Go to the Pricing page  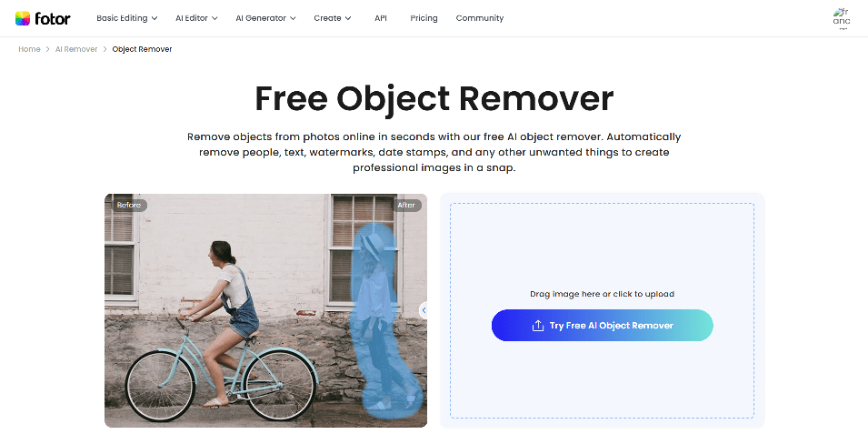(424, 18)
